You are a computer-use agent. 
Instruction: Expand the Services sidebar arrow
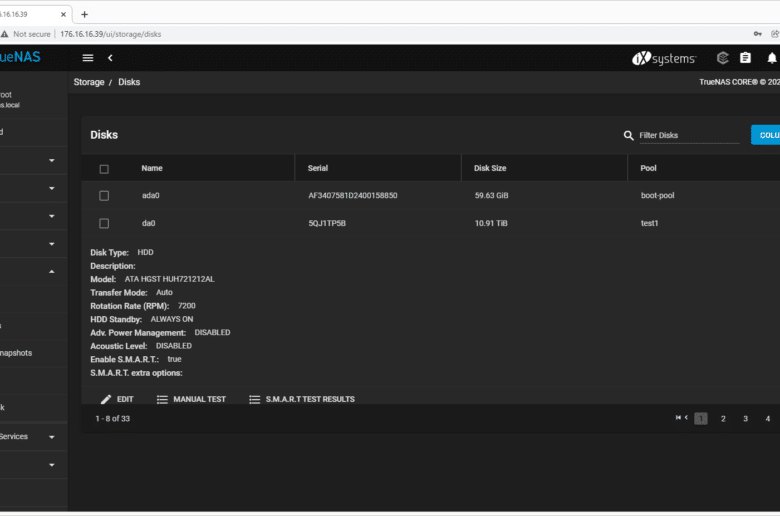(52, 437)
